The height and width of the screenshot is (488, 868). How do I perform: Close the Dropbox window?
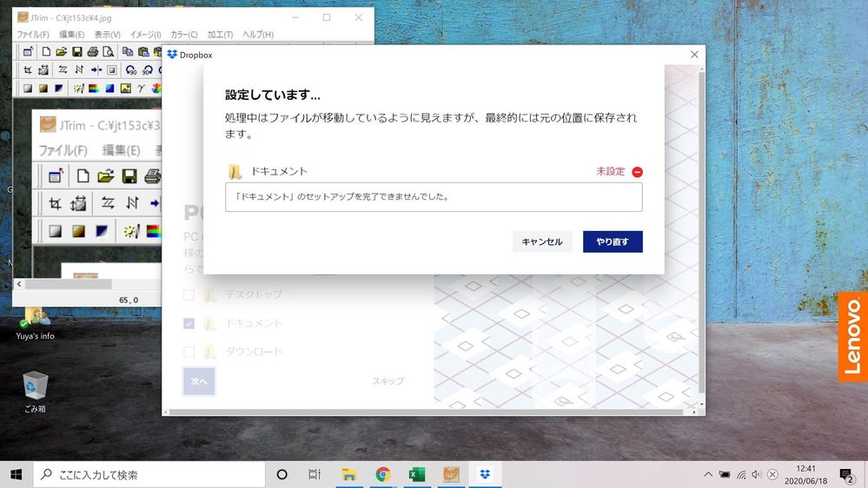click(x=694, y=54)
